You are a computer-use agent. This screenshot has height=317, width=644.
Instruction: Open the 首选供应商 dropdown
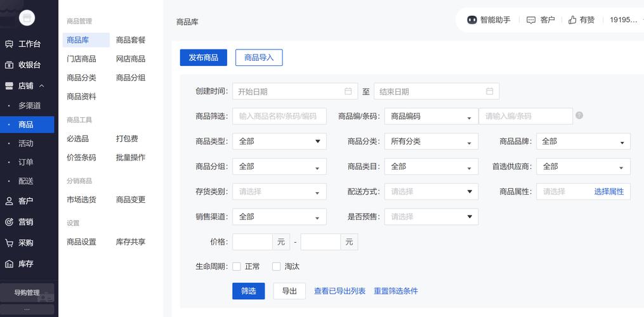coord(583,166)
